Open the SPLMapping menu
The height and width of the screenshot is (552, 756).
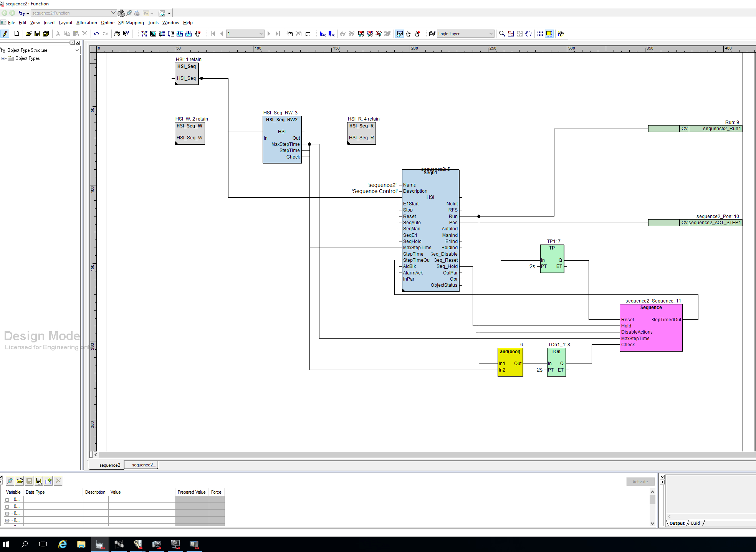pyautogui.click(x=131, y=23)
